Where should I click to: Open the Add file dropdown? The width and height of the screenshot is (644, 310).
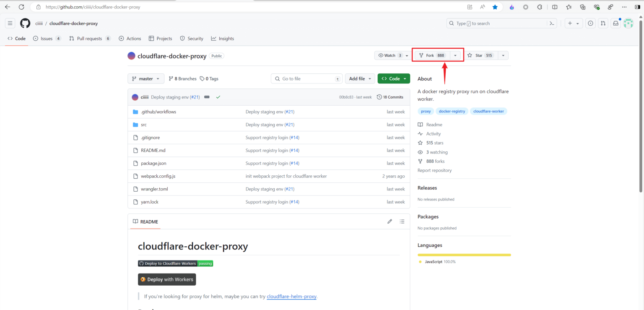coord(360,78)
